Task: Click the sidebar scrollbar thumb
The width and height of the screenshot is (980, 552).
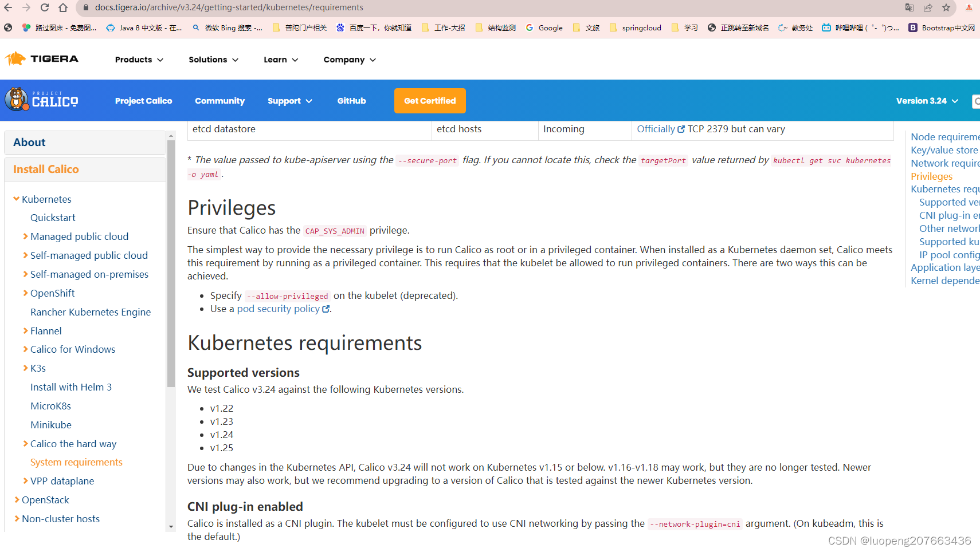Action: pos(171,263)
